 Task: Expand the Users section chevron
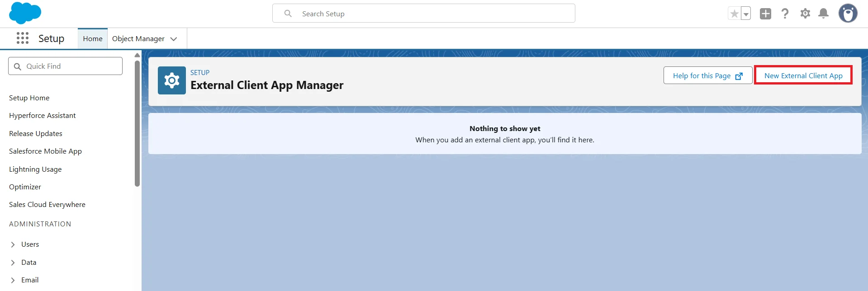pos(13,244)
